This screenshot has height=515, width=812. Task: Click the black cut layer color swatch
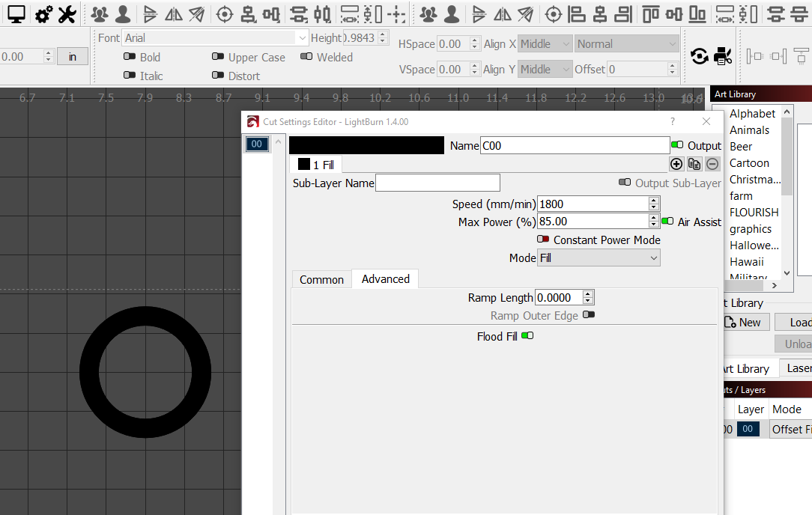pos(366,144)
